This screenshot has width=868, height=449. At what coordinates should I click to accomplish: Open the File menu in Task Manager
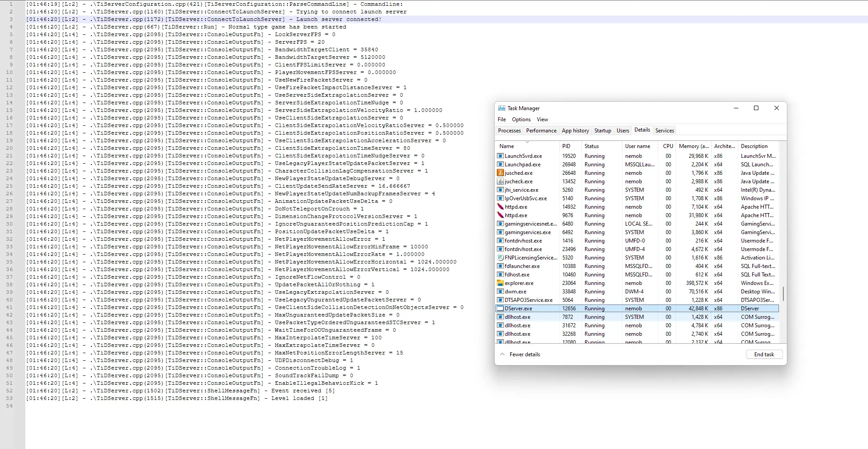click(502, 119)
